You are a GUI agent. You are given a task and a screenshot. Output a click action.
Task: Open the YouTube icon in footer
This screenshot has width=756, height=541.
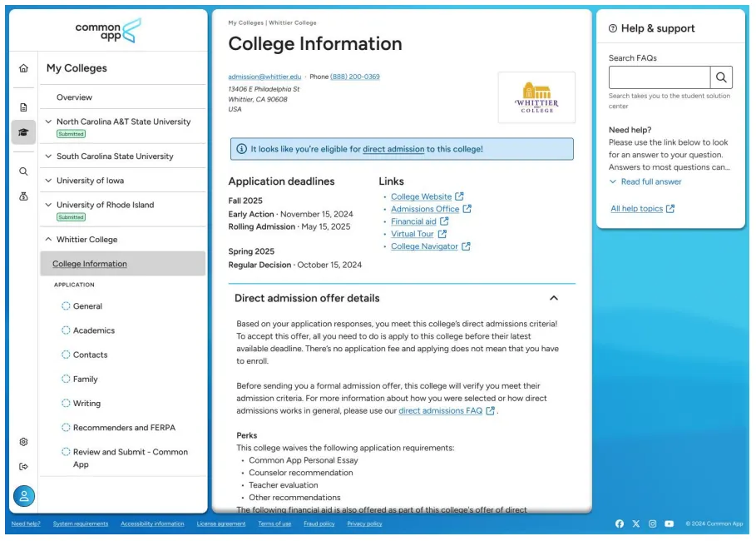click(670, 524)
